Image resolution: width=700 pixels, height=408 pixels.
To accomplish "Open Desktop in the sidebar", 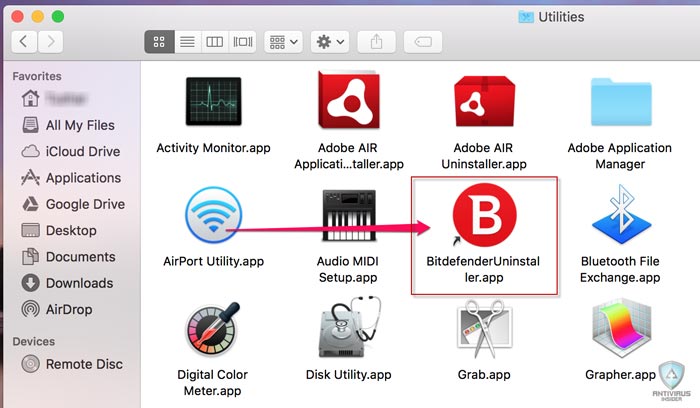I will (x=59, y=230).
